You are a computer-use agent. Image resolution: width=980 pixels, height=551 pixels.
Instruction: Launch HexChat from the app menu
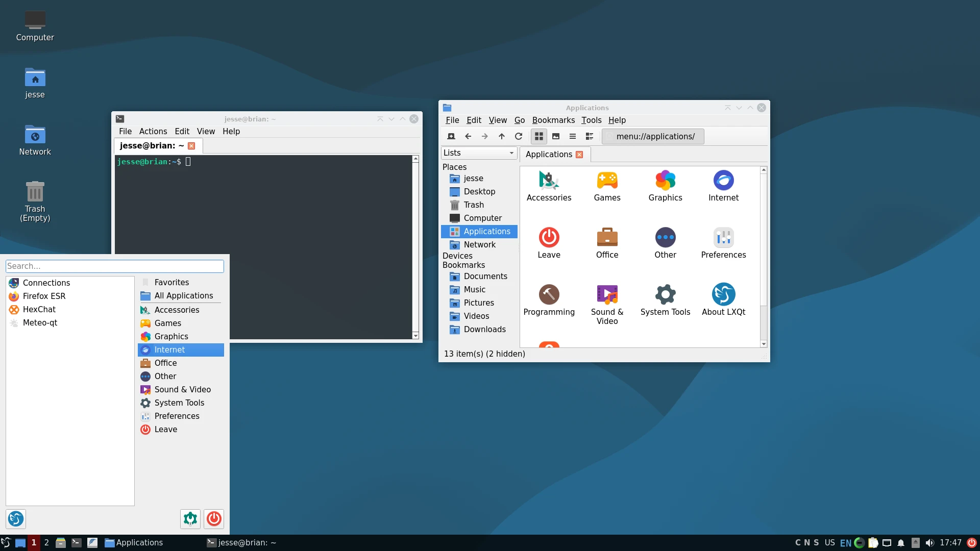coord(39,309)
